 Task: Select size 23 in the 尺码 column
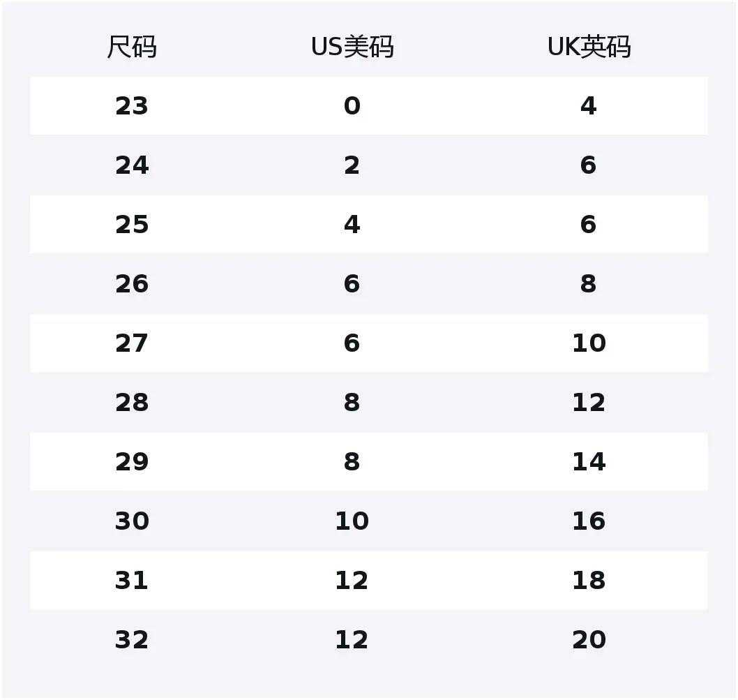click(x=132, y=106)
